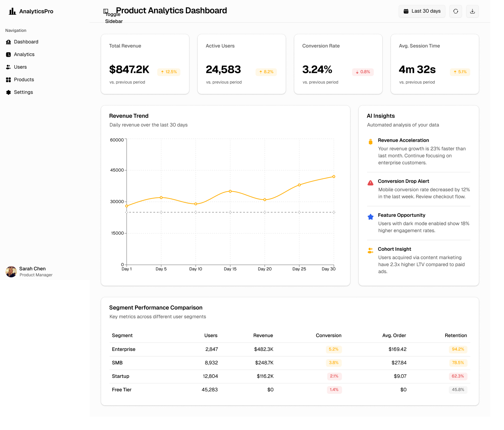504x430 pixels.
Task: Click the AnalyticsPro bar chart logo
Action: [x=13, y=11]
